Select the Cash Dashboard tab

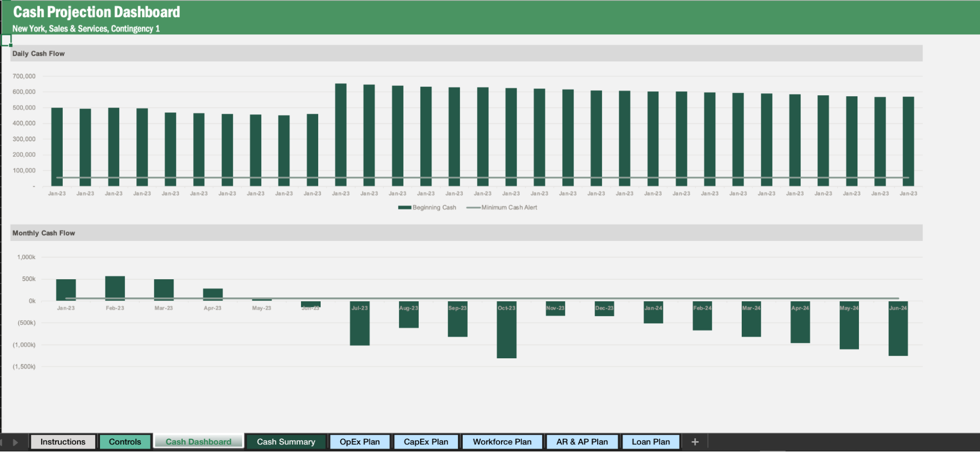tap(198, 441)
